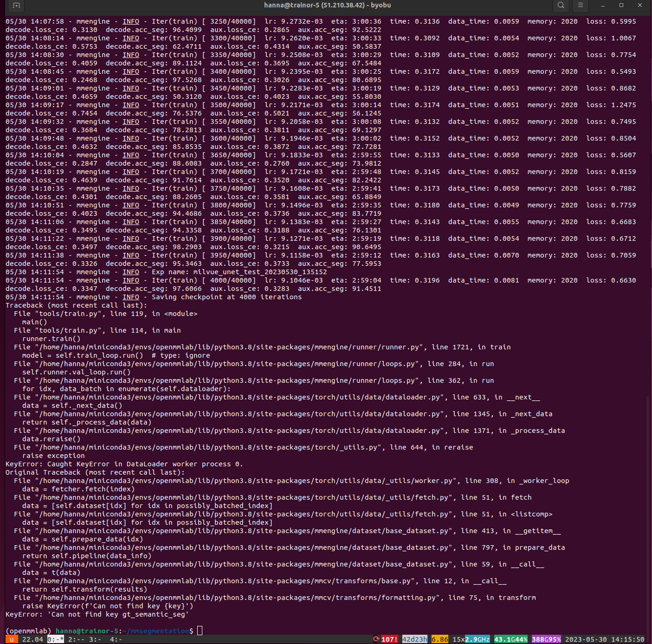Switch to byobu window 3

pos(94,639)
